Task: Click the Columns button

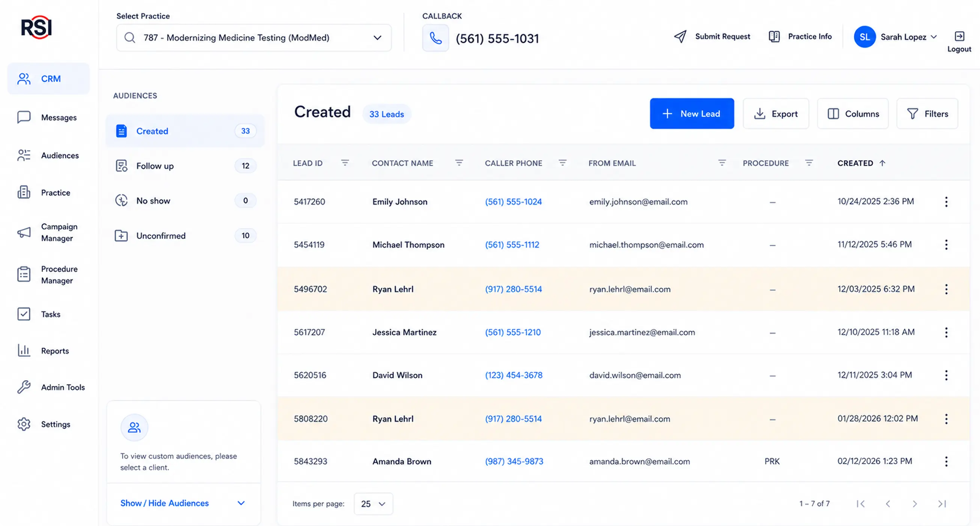Action: pos(853,113)
